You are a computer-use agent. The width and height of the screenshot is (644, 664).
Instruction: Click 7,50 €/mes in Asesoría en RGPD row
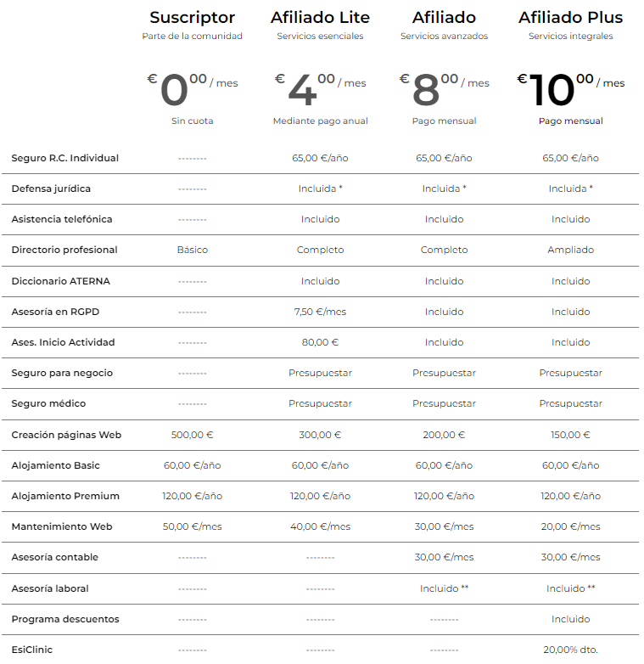(321, 312)
